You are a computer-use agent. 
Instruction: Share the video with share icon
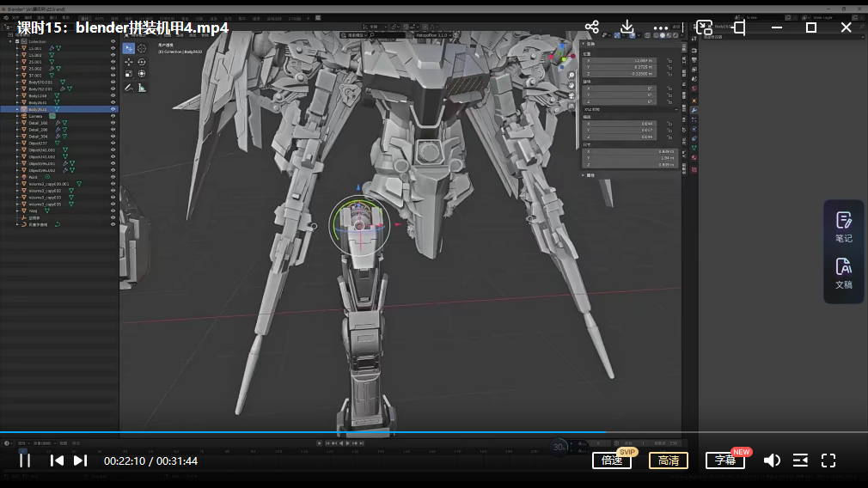click(x=592, y=27)
